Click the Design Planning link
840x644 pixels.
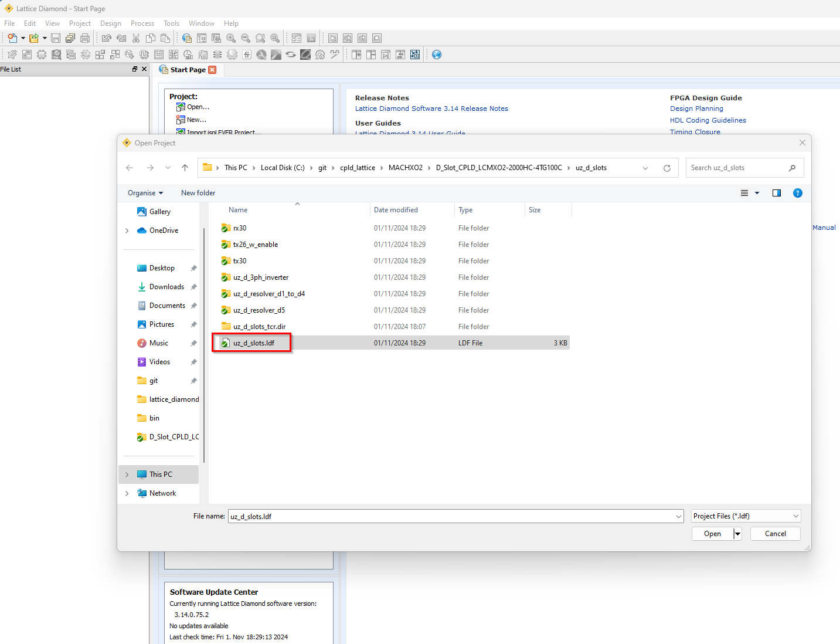pyautogui.click(x=696, y=109)
